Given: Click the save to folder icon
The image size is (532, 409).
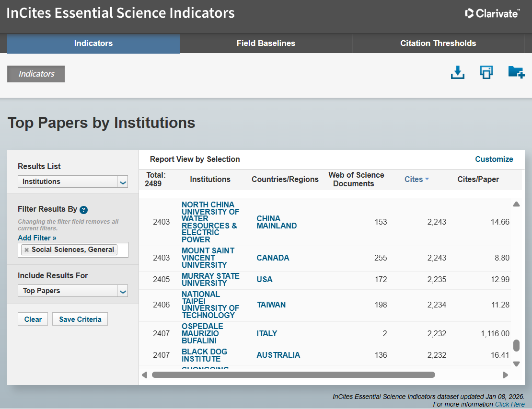Looking at the screenshot, I should click(516, 73).
